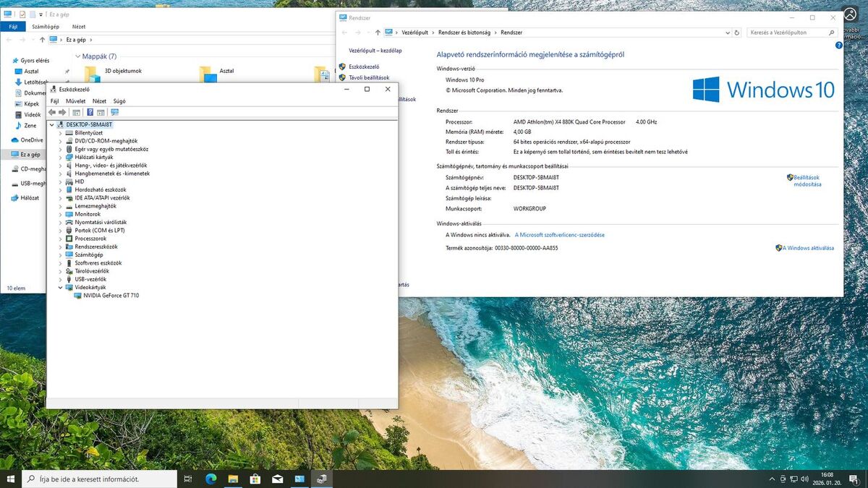
Task: Click the taskbar search box
Action: (99, 479)
